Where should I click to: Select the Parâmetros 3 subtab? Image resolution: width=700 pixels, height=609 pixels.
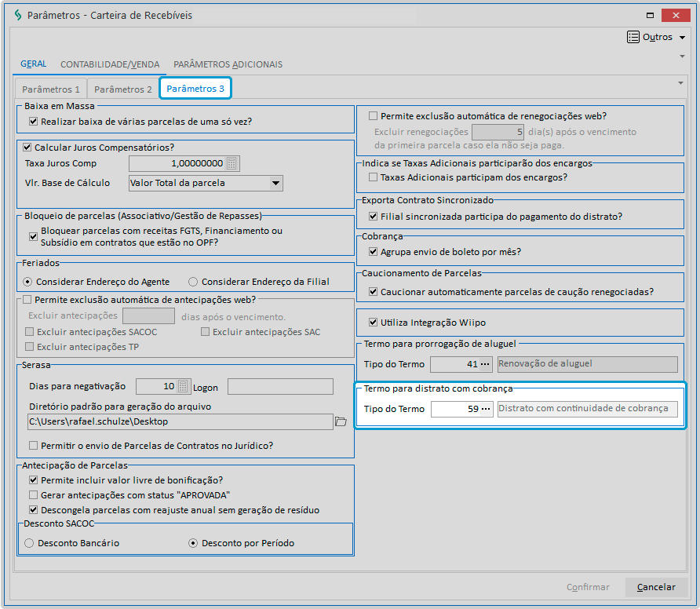195,89
